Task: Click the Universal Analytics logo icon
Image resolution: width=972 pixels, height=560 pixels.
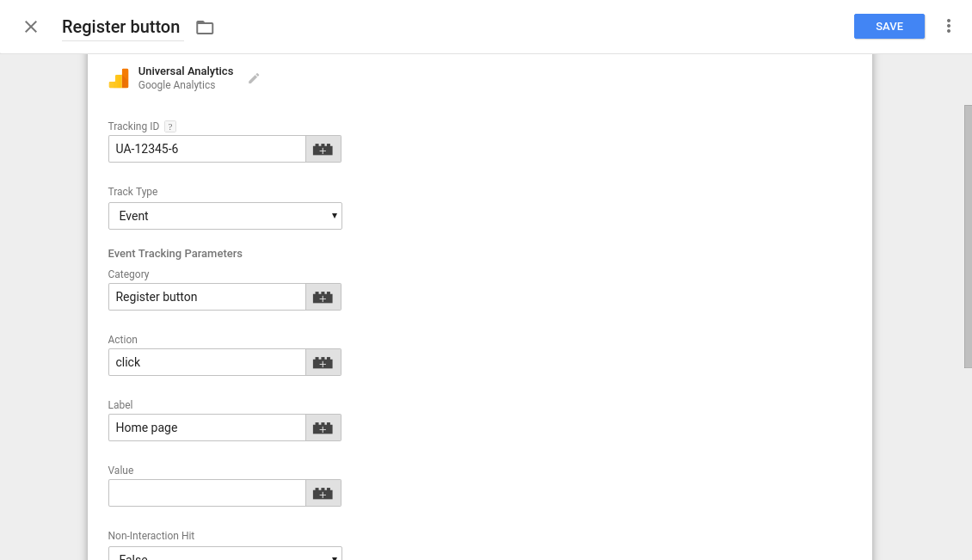Action: tap(119, 78)
